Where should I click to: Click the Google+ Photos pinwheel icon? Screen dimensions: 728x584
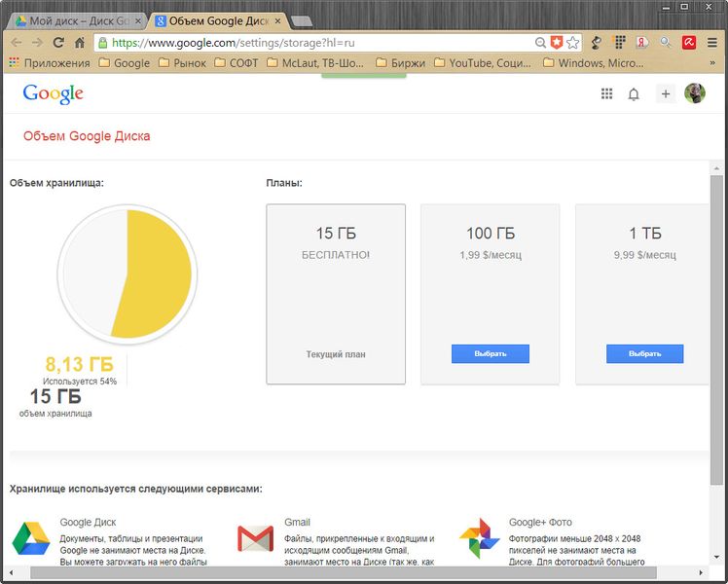pyautogui.click(x=480, y=538)
